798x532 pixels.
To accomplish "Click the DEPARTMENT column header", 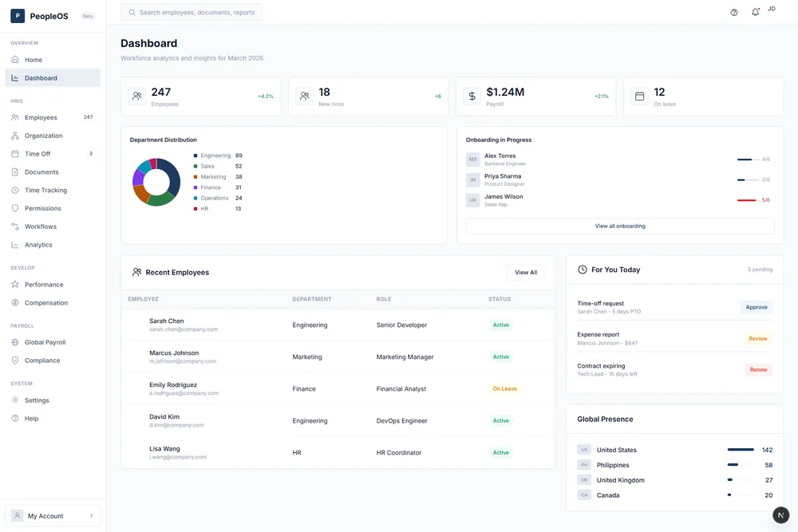I will [x=312, y=299].
